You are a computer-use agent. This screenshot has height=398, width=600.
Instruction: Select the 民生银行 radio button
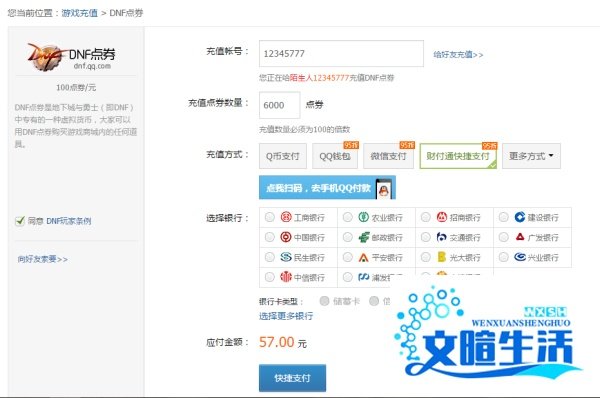pos(270,257)
